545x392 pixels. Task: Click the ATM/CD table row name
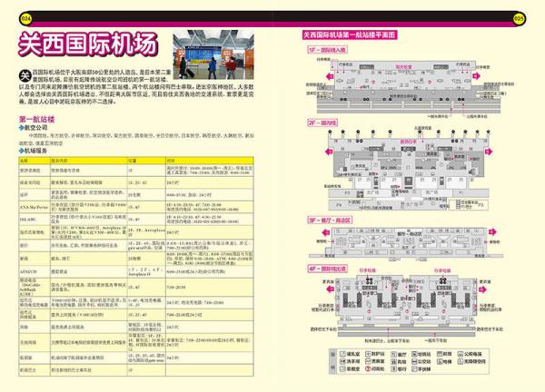tap(28, 272)
